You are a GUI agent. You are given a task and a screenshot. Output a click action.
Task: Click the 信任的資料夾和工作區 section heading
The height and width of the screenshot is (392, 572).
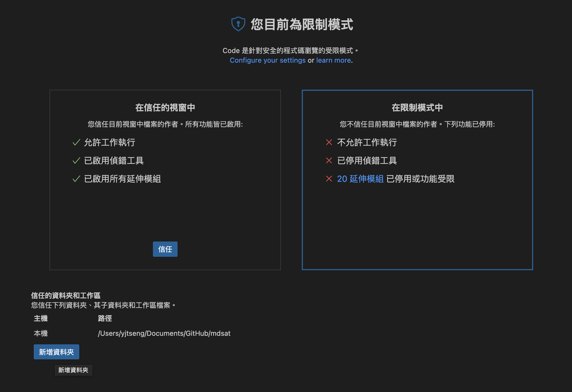tap(66, 296)
